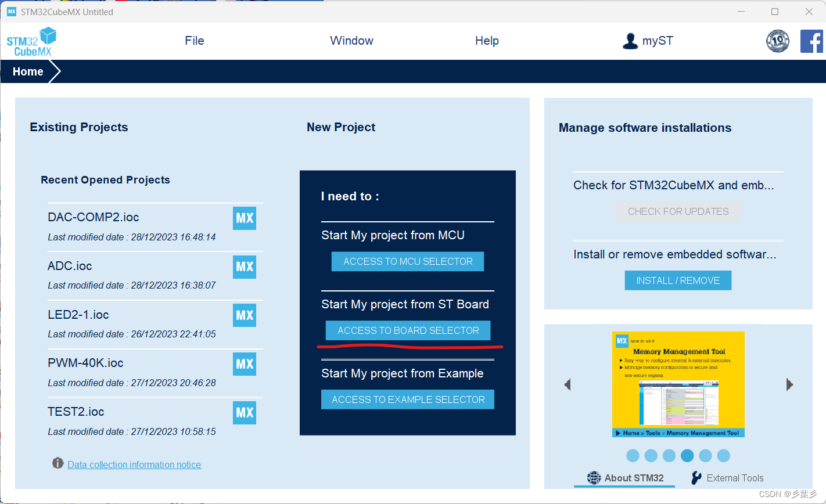Click the CHECK FOR UPDATES button
The height and width of the screenshot is (504, 826).
[678, 211]
